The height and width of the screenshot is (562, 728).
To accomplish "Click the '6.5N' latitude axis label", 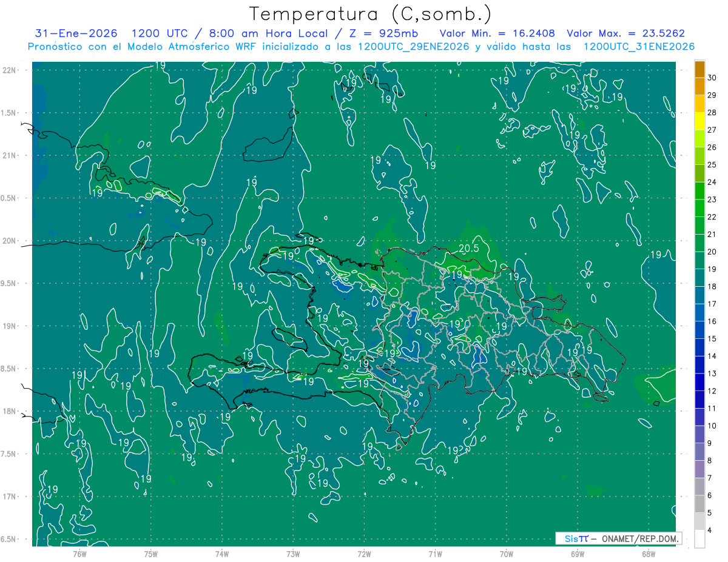I will [9, 539].
